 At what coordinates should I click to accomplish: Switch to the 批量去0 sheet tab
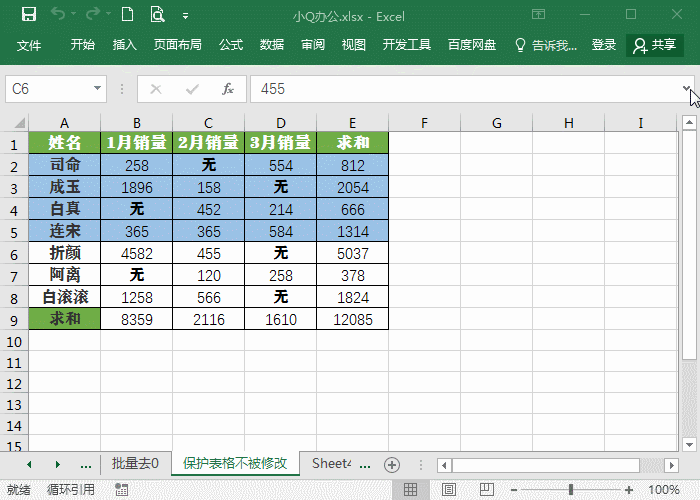(x=135, y=463)
